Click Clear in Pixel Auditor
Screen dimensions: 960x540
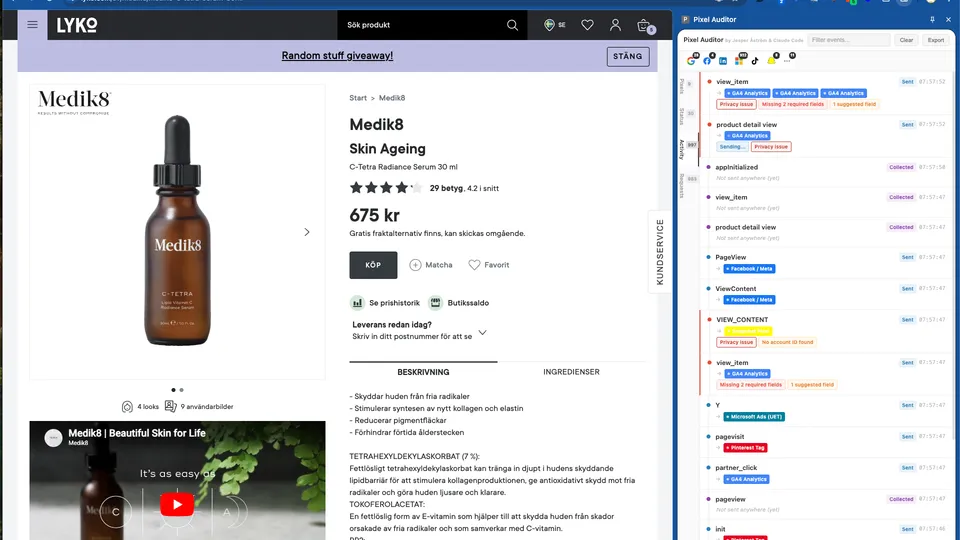906,40
